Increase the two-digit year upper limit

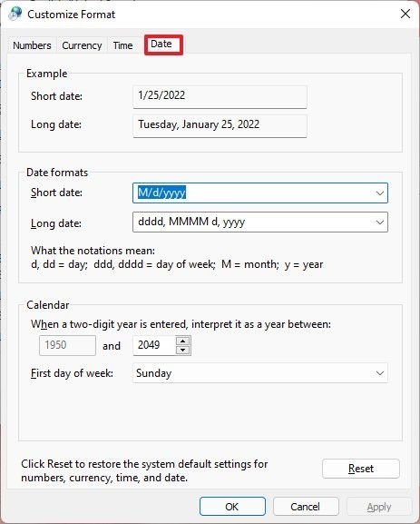pos(182,341)
